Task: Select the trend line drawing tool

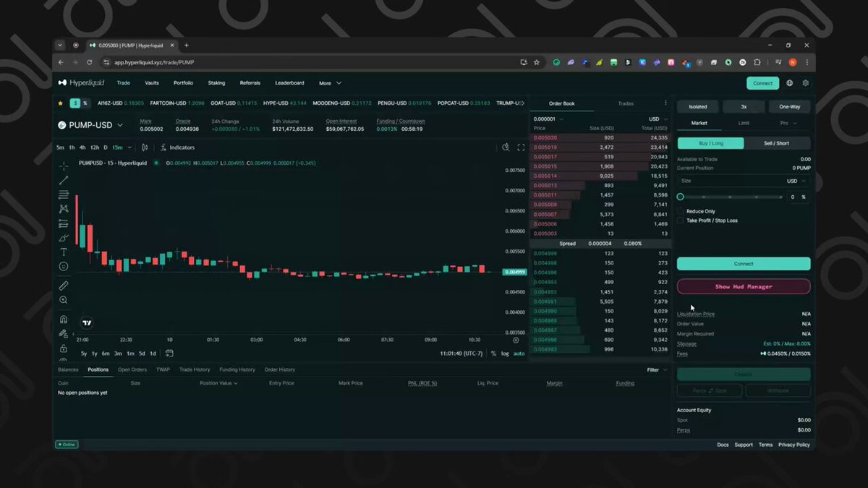Action: click(x=64, y=180)
